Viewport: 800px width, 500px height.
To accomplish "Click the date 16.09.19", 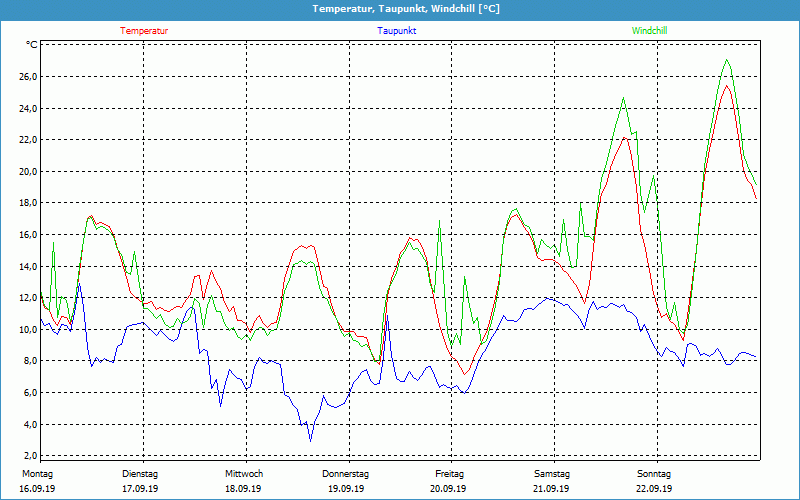I will pyautogui.click(x=37, y=489).
